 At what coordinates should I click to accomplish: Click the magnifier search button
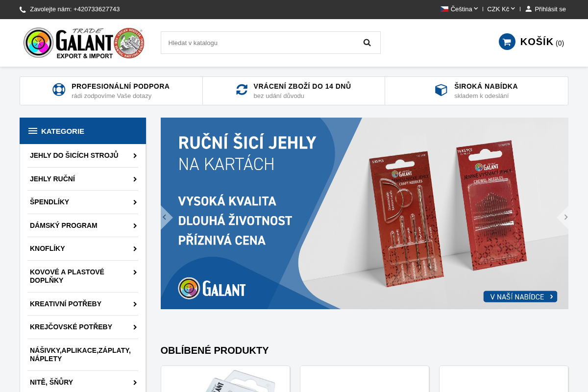(x=367, y=43)
